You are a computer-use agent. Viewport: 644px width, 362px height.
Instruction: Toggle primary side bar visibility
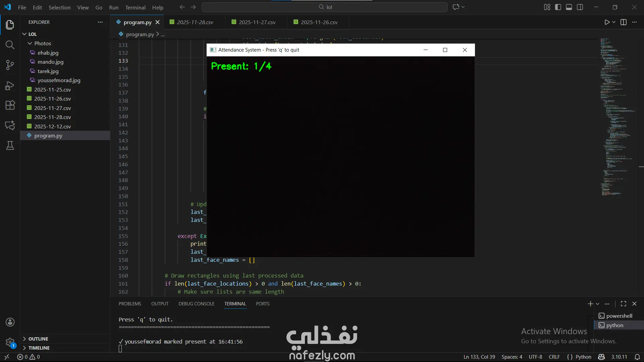(x=558, y=7)
